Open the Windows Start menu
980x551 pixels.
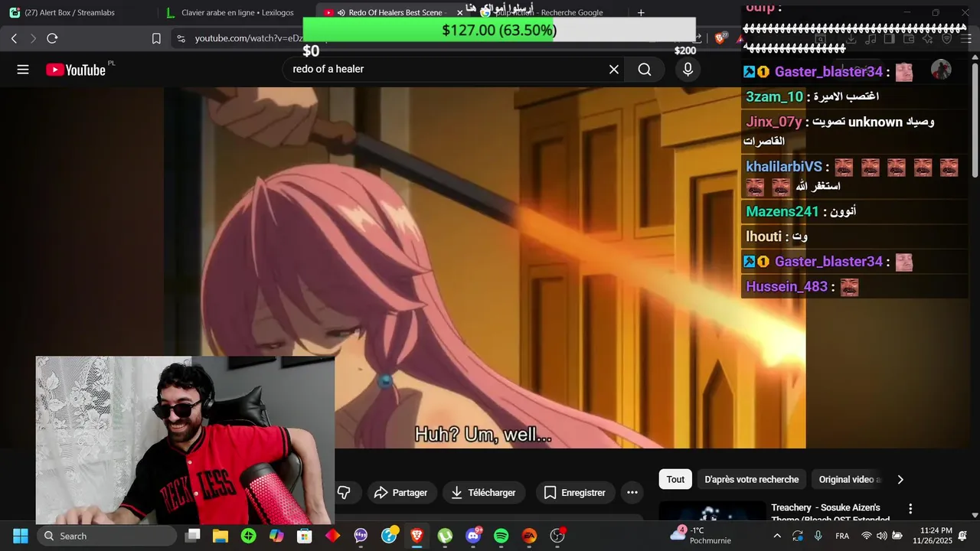click(x=21, y=536)
